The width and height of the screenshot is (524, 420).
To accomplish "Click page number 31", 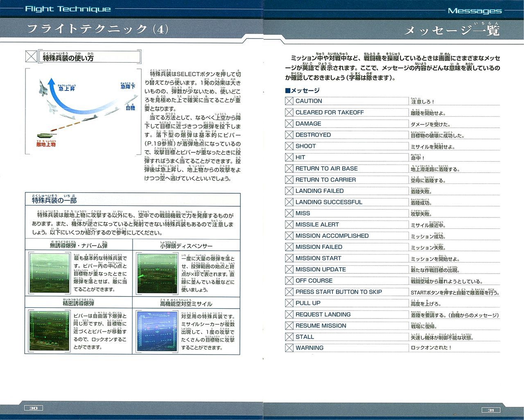I will click(491, 410).
